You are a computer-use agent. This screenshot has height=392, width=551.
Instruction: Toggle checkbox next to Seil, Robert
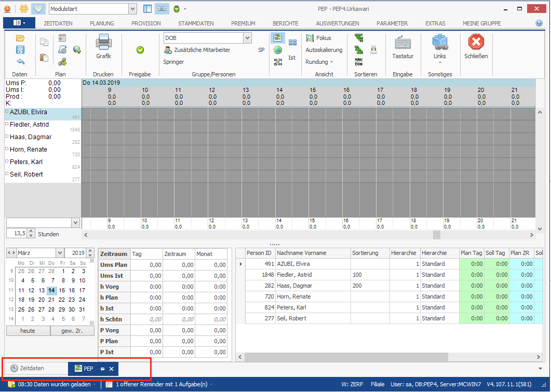point(7,174)
